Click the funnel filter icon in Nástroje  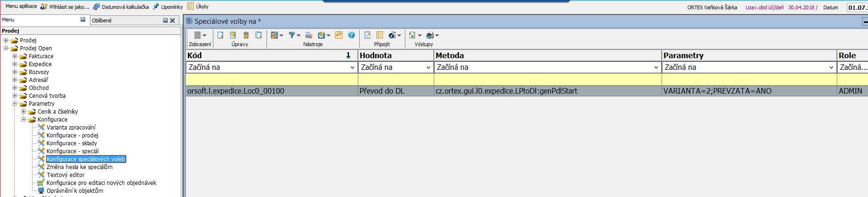(x=292, y=35)
